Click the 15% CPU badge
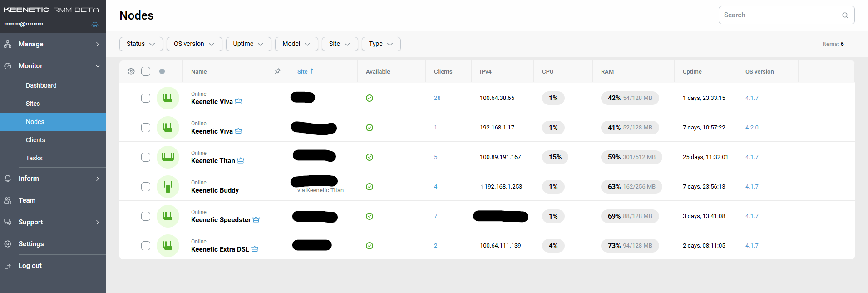This screenshot has width=868, height=293. point(555,157)
